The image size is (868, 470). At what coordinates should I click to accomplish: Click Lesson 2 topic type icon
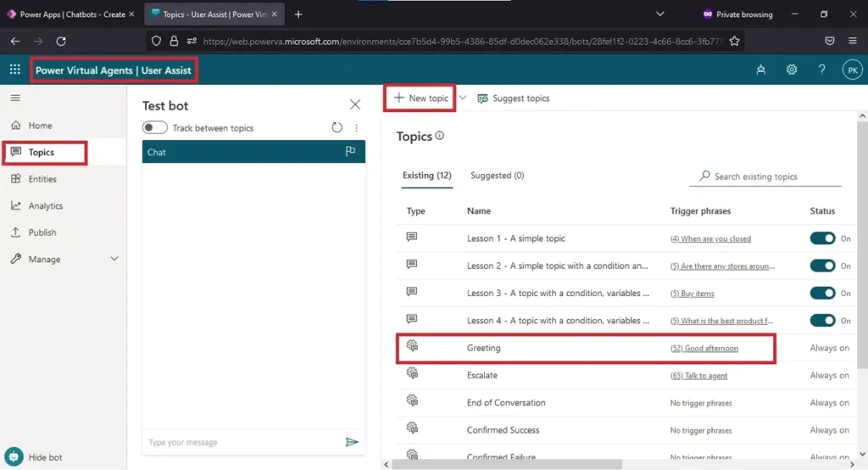[x=412, y=265]
